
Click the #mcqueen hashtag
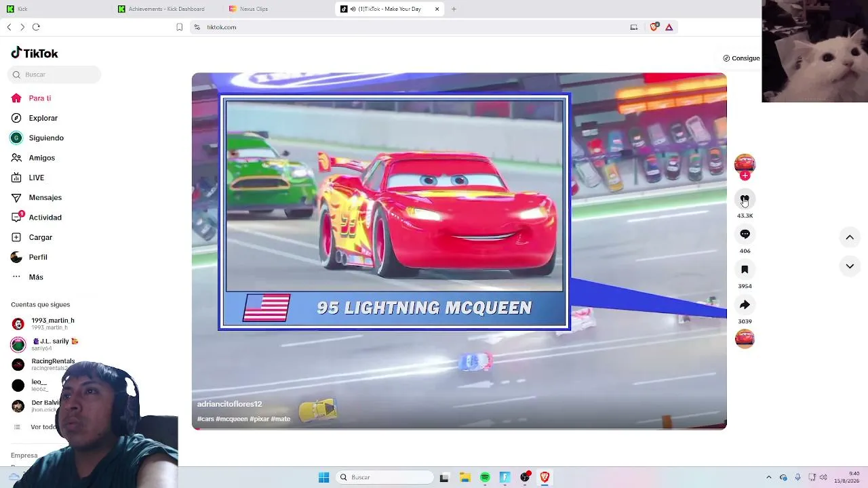[232, 419]
